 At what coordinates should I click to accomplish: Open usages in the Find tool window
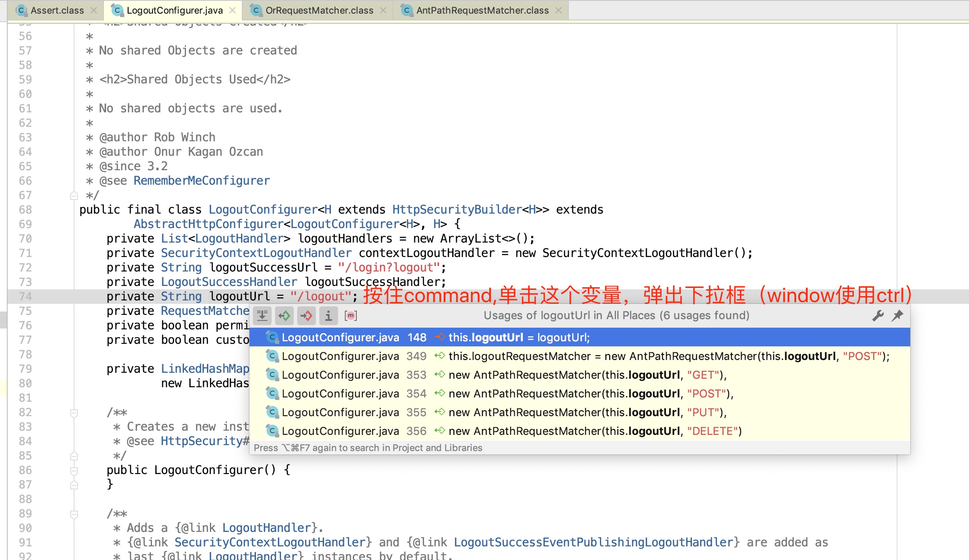[x=262, y=315]
